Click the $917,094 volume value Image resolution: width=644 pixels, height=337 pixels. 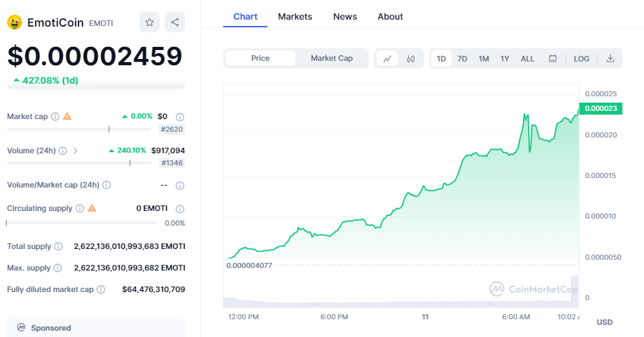[168, 151]
